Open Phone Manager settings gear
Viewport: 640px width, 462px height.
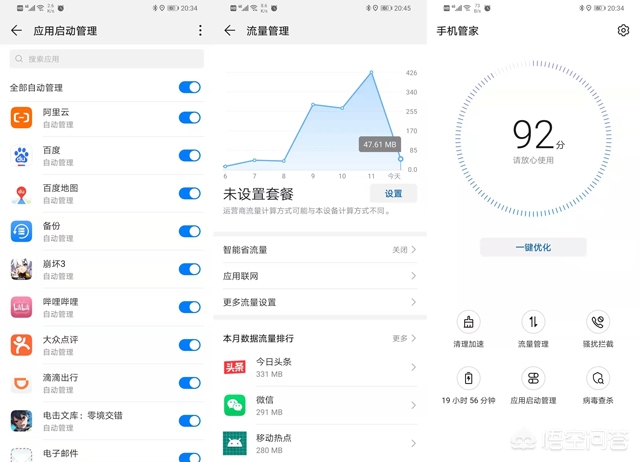point(623,30)
